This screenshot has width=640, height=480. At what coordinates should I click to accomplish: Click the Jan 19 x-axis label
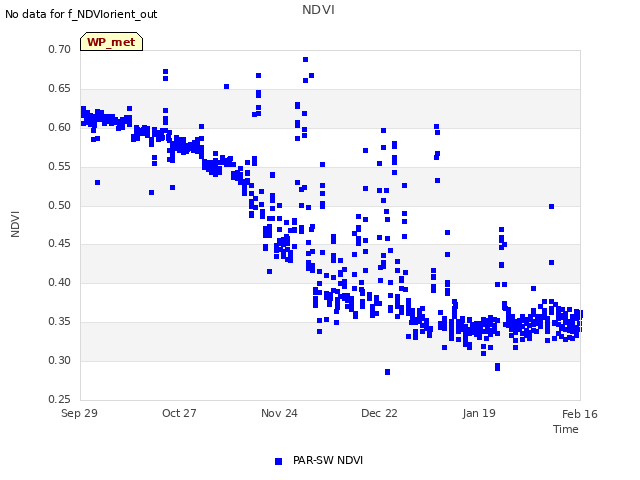[479, 413]
